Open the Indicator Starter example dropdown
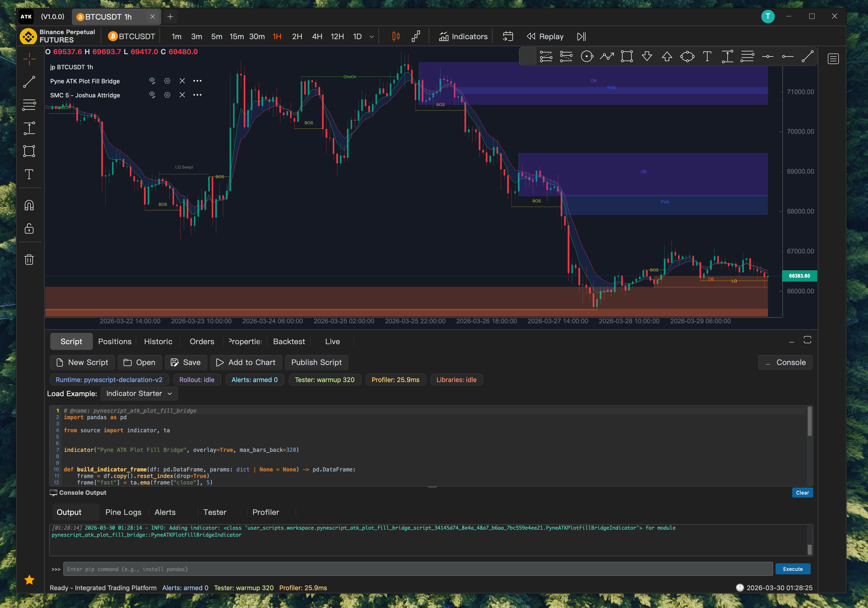 tap(139, 393)
